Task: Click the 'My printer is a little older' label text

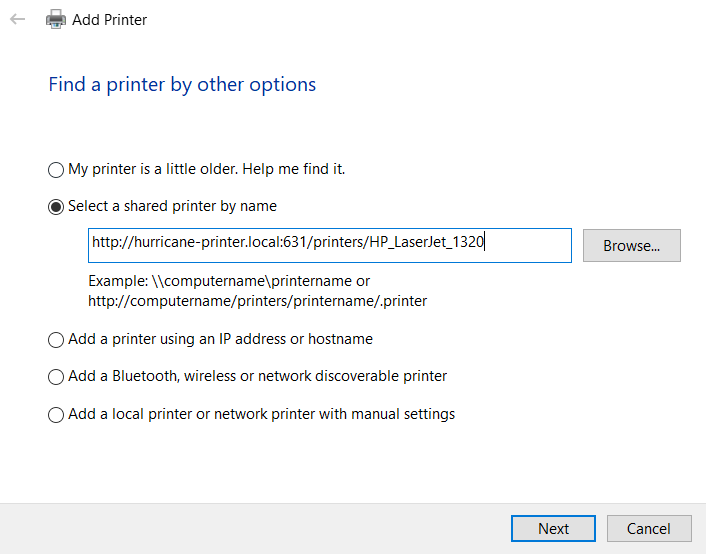Action: (x=206, y=169)
